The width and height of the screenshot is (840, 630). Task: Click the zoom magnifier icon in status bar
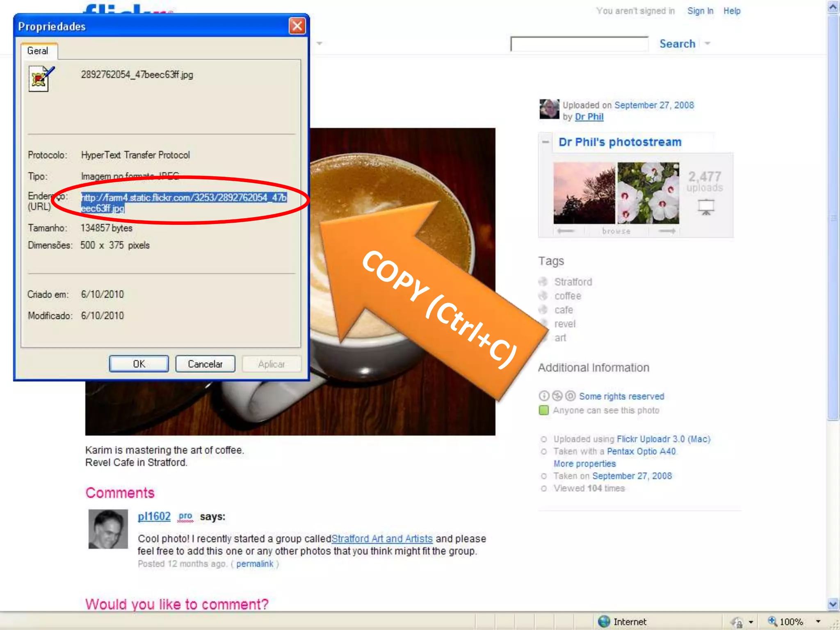pos(772,621)
